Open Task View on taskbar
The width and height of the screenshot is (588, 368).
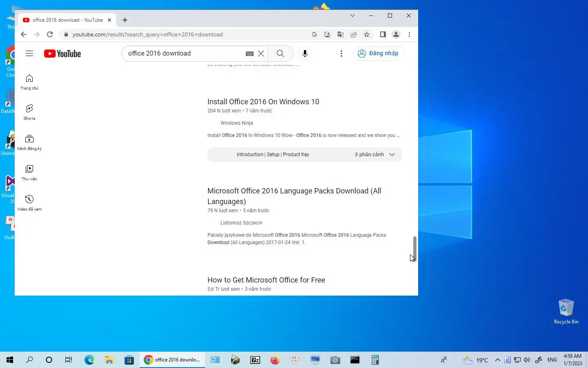click(x=69, y=360)
